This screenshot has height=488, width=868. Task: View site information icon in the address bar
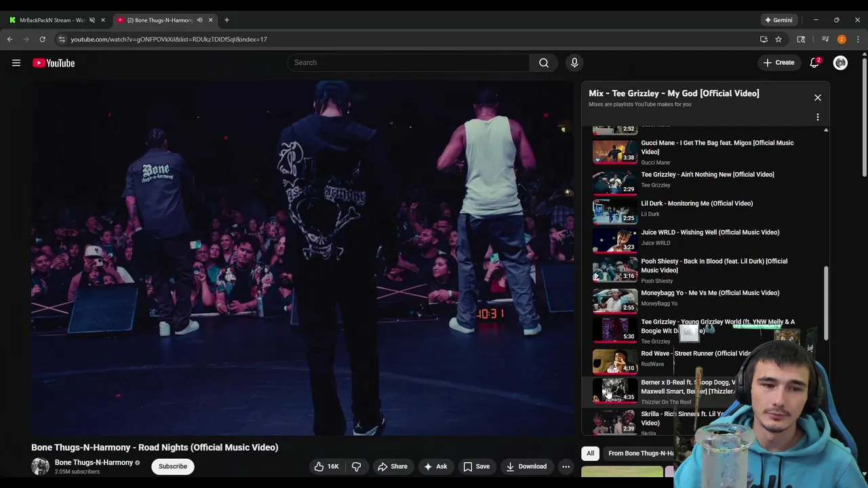pos(62,39)
